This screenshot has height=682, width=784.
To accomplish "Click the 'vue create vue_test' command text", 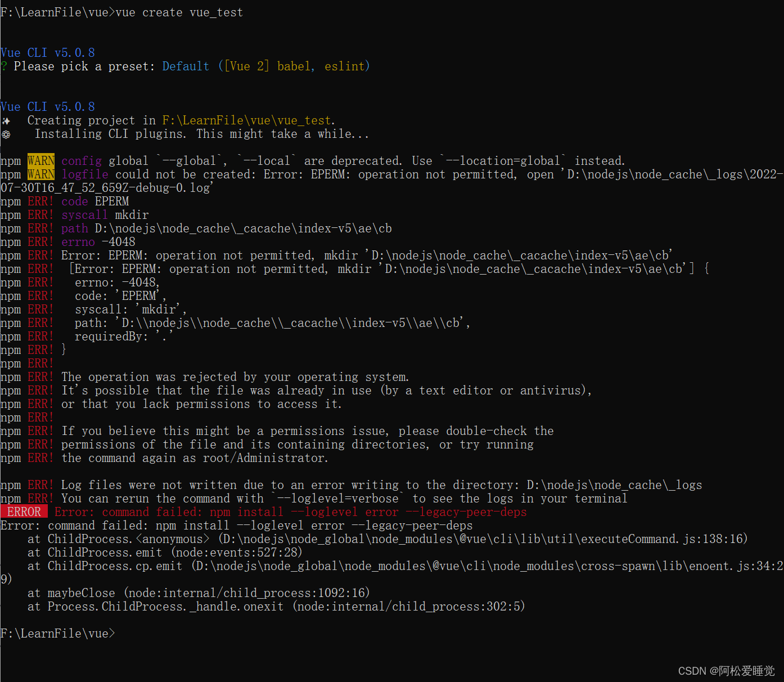I will [x=179, y=12].
